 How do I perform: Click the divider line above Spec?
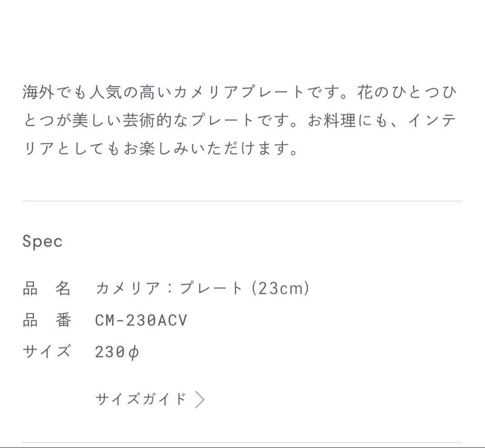(242, 202)
